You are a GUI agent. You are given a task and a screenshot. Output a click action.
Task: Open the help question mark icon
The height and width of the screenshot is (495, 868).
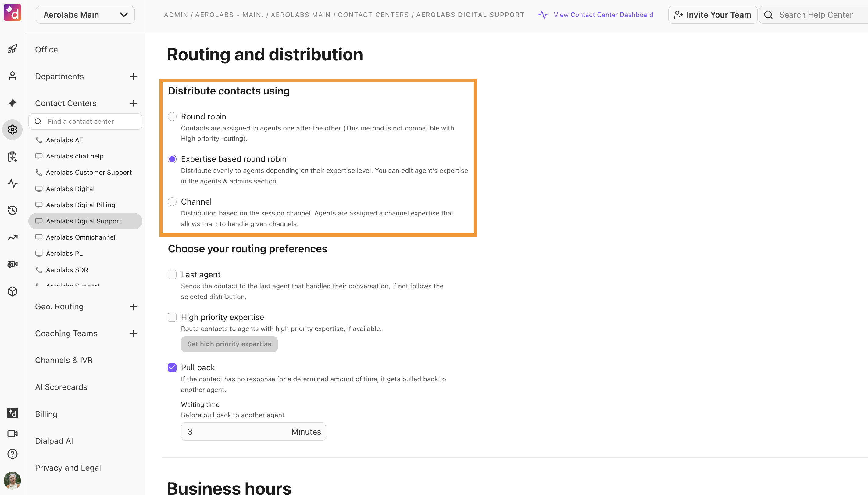[x=13, y=454]
